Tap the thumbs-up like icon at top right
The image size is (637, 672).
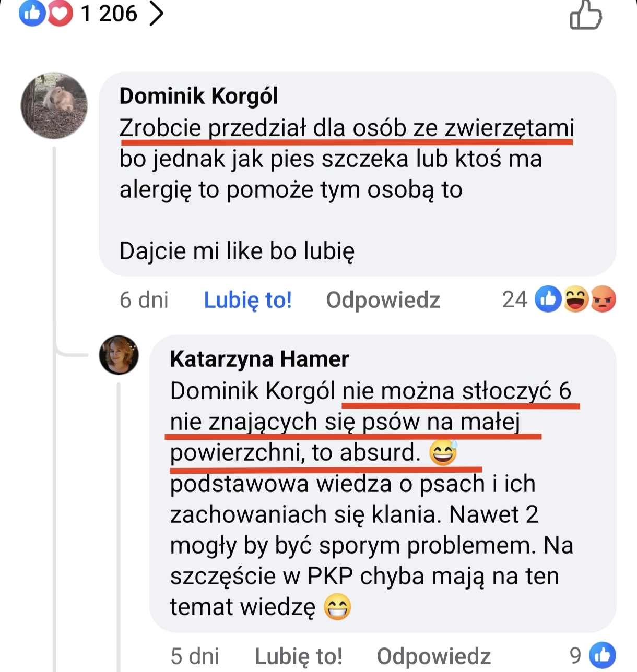tap(585, 15)
